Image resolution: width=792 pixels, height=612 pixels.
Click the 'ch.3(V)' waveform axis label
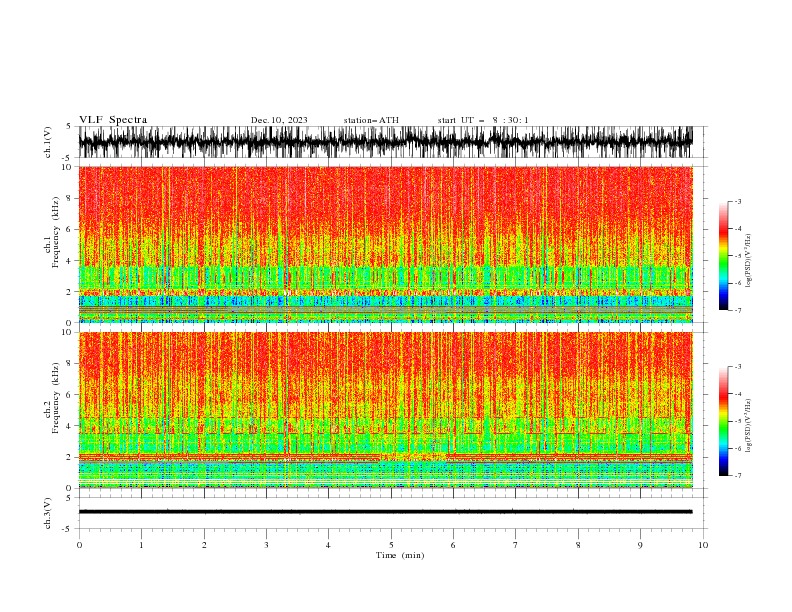coord(48,513)
